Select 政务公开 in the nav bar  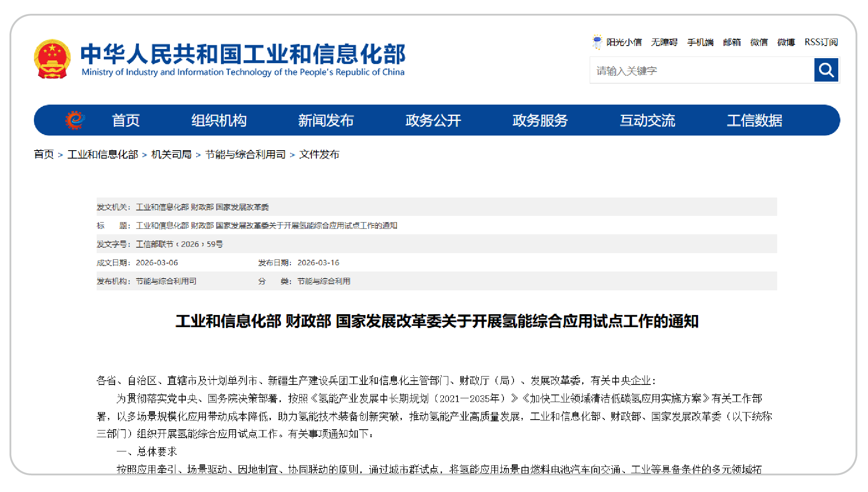[433, 120]
